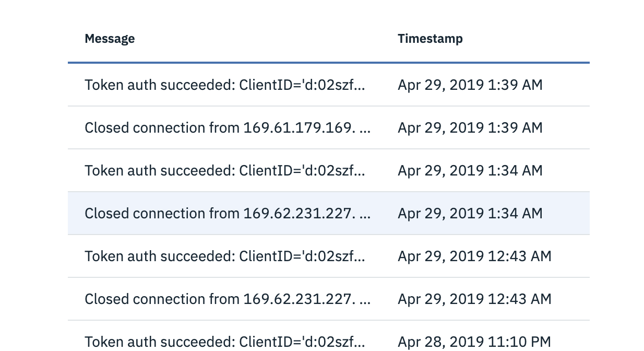The width and height of the screenshot is (644, 351).
Task: Expand the truncated message ellipsis on the first row
Action: tap(360, 85)
